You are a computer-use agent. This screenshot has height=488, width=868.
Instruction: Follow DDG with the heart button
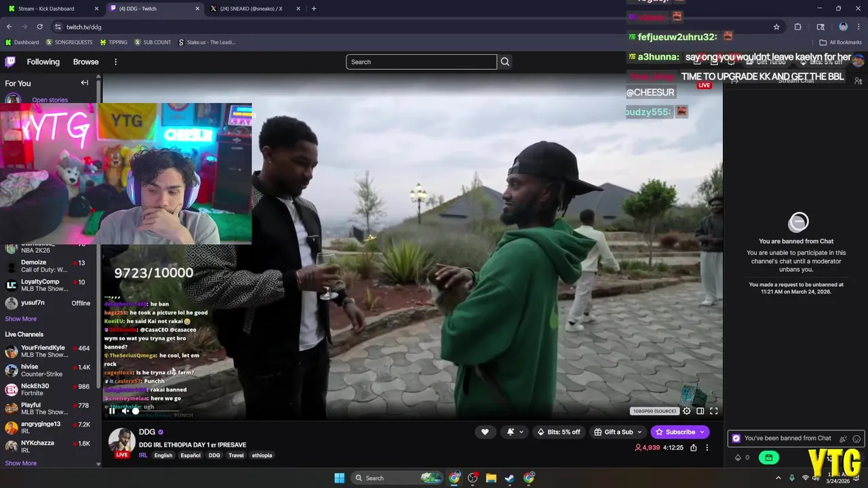pos(485,432)
